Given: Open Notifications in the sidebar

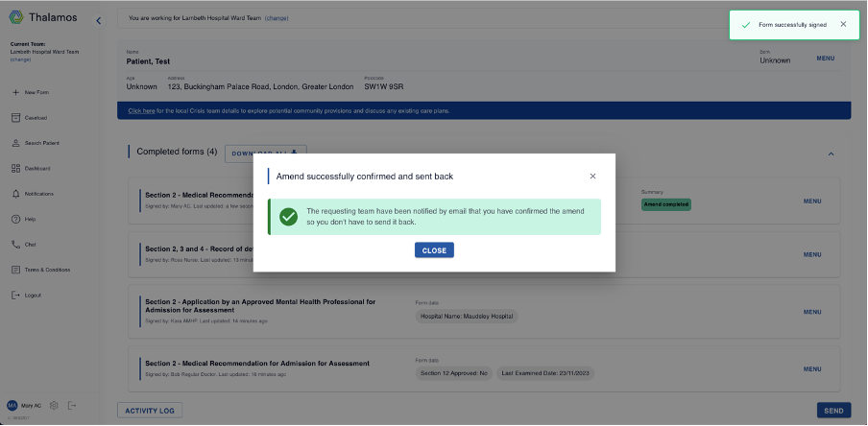Looking at the screenshot, I should pyautogui.click(x=38, y=194).
